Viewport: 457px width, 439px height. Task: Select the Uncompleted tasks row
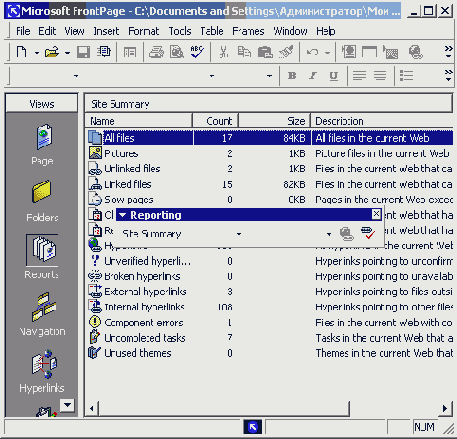tap(269, 338)
